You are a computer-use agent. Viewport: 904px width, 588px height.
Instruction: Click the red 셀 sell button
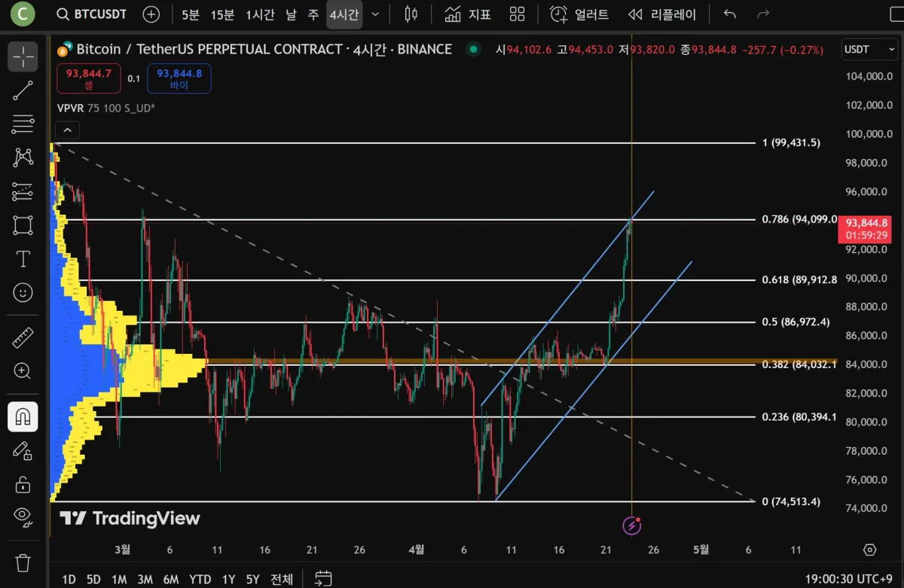[88, 78]
